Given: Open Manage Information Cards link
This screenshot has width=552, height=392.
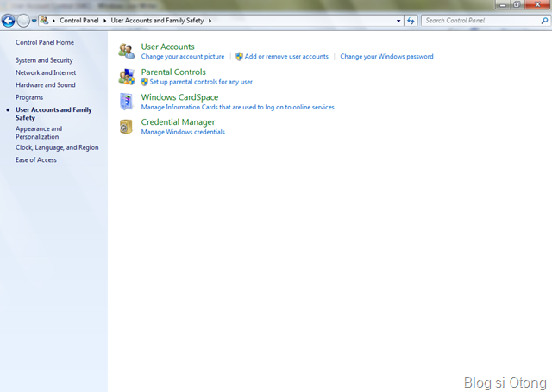Looking at the screenshot, I should [238, 107].
